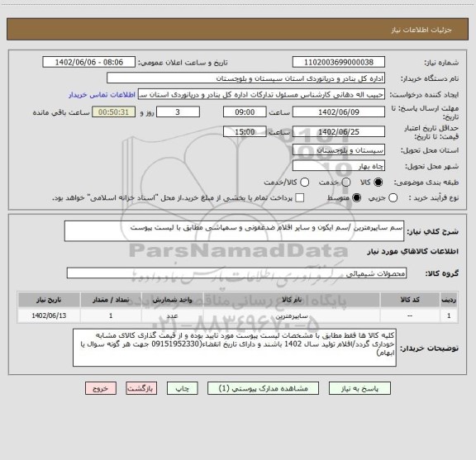Click the تعداد / مقدار column header
Image resolution: width=476 pixels, height=460 pixels.
111,300
